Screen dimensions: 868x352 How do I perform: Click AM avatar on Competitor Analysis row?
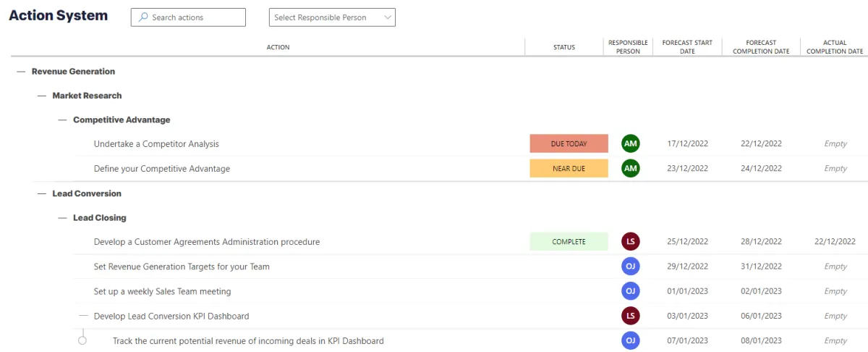[x=631, y=143]
